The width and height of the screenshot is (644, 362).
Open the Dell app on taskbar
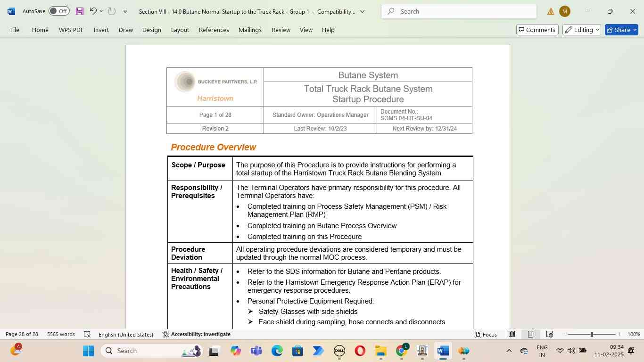point(339,351)
